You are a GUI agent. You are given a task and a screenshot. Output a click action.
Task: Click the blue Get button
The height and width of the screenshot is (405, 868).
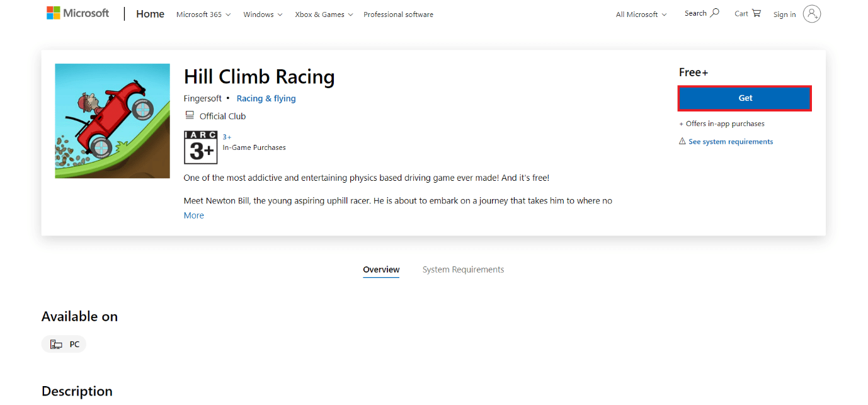point(745,98)
